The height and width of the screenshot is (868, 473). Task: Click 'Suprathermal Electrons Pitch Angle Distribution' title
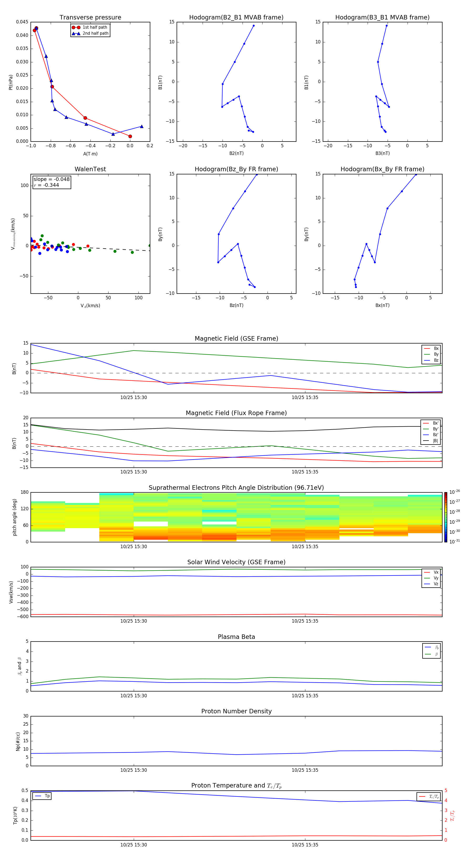pyautogui.click(x=236, y=488)
